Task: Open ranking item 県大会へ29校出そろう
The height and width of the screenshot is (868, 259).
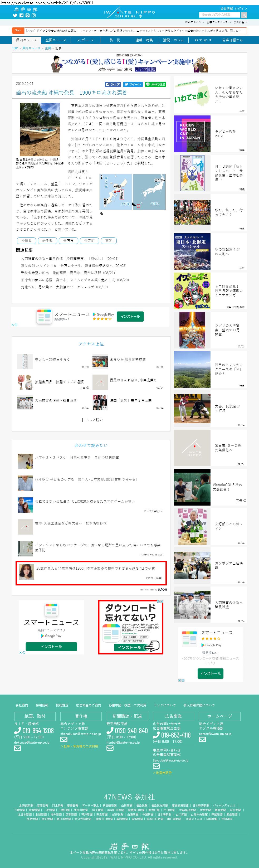Action: [x=52, y=360]
